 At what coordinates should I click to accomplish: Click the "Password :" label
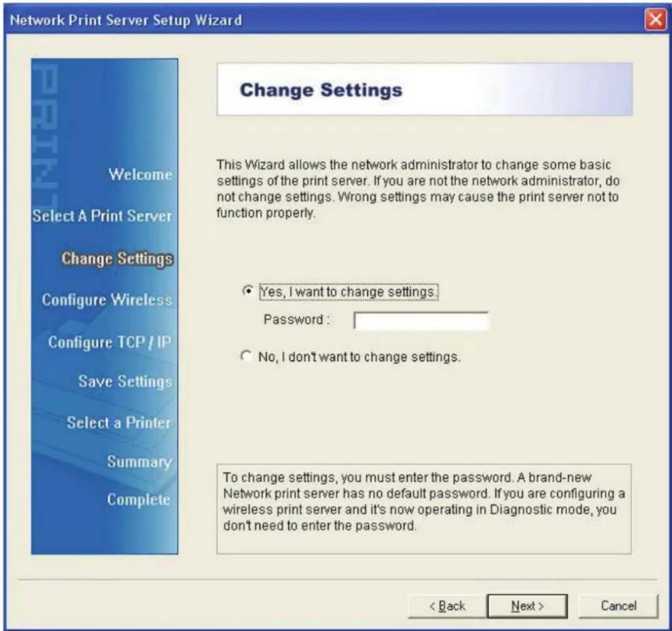coord(297,320)
